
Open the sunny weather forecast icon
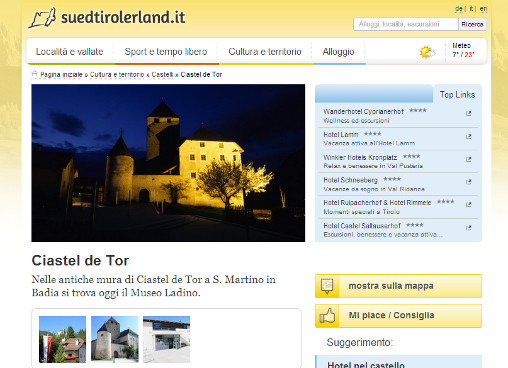427,52
